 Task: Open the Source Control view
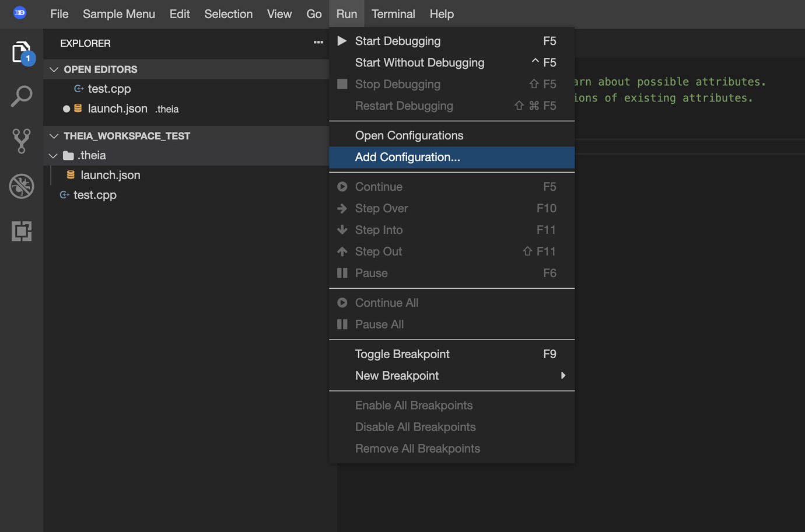[x=21, y=141]
